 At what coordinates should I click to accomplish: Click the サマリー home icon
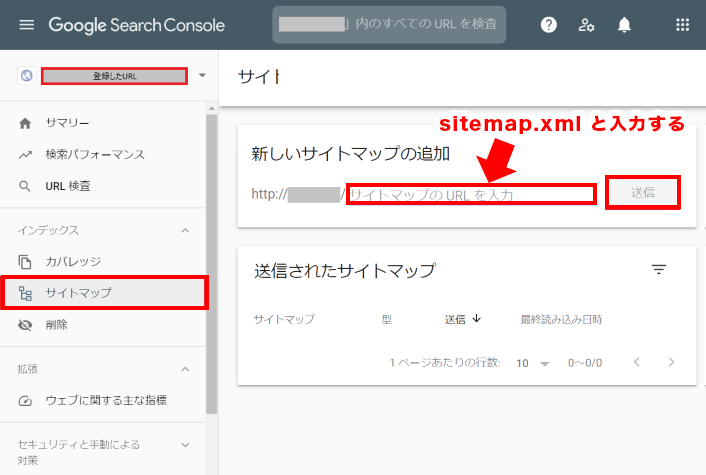25,123
